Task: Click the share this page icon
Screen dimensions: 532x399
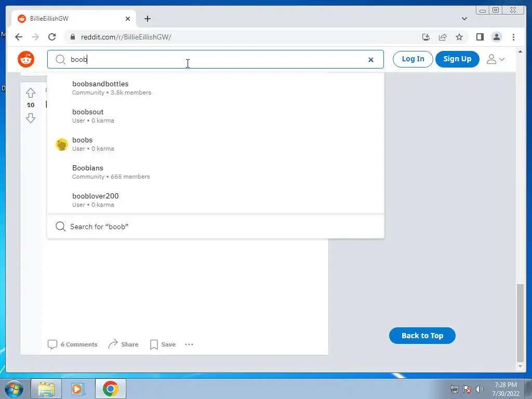Action: click(443, 37)
